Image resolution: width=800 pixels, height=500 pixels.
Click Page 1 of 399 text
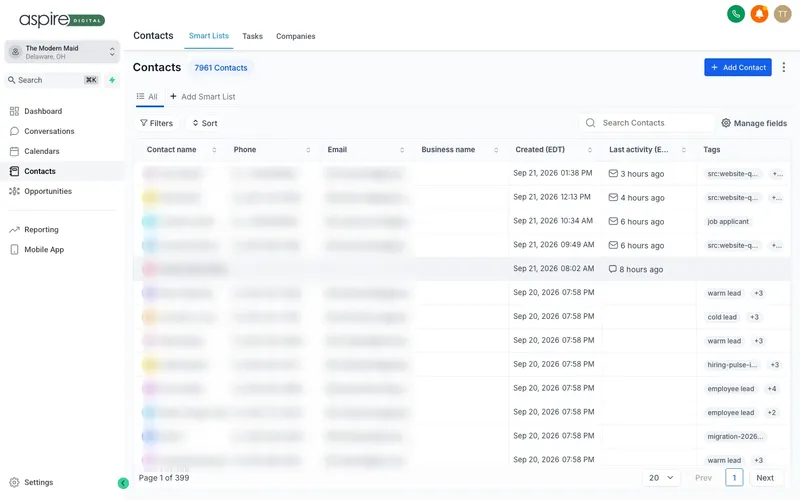click(x=164, y=478)
